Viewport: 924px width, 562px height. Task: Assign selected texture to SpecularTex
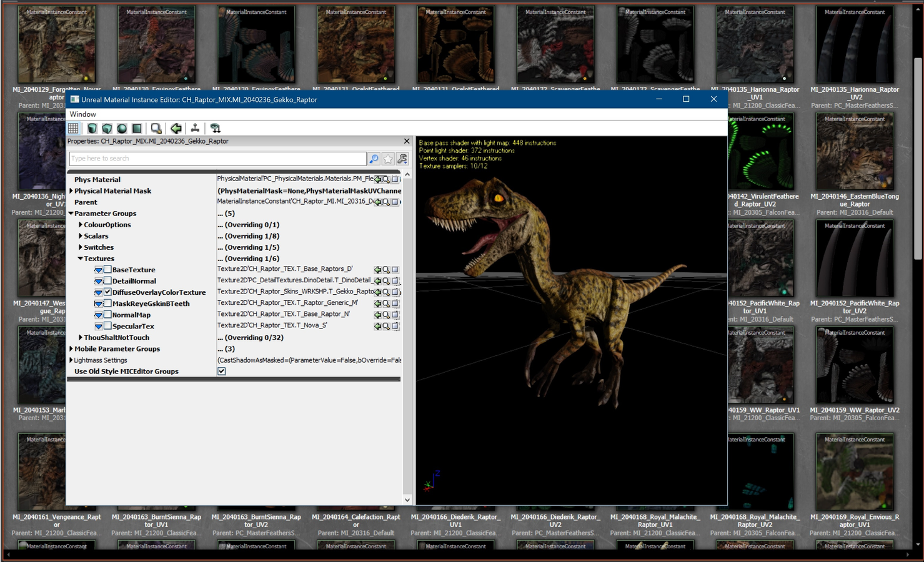click(x=377, y=326)
